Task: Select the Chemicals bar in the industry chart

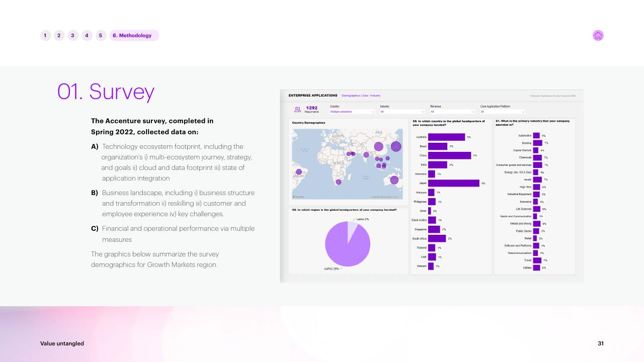Action: coord(537,157)
